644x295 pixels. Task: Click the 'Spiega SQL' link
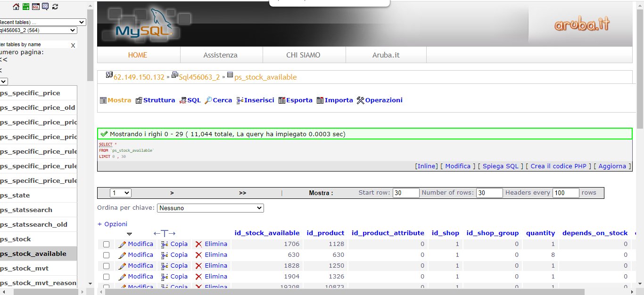pos(500,166)
